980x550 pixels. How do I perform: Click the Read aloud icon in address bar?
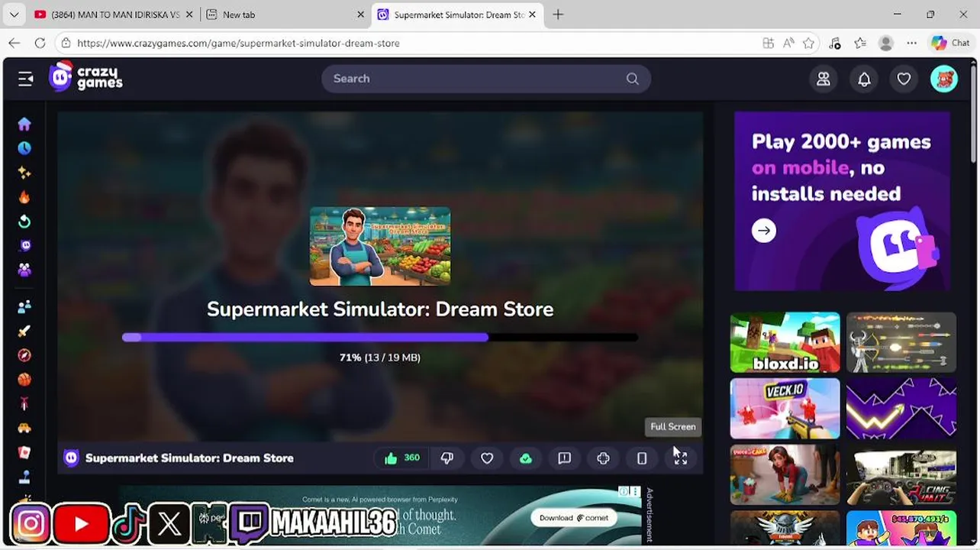click(x=788, y=44)
